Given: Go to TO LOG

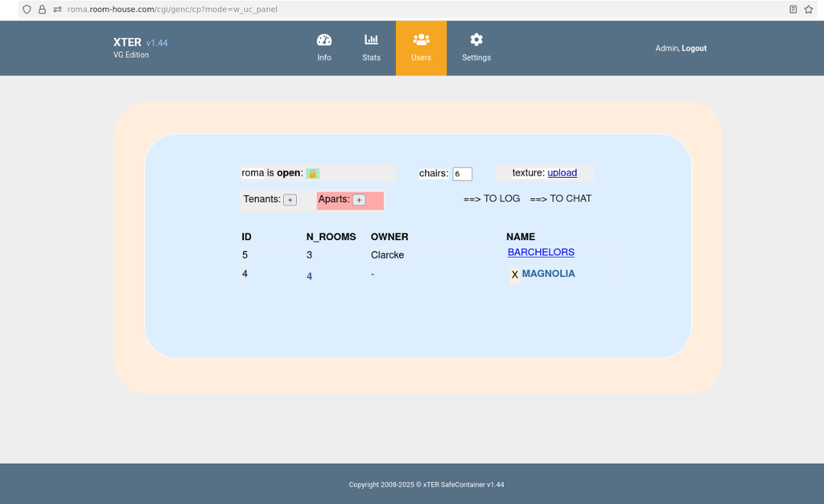Looking at the screenshot, I should click(x=492, y=199).
